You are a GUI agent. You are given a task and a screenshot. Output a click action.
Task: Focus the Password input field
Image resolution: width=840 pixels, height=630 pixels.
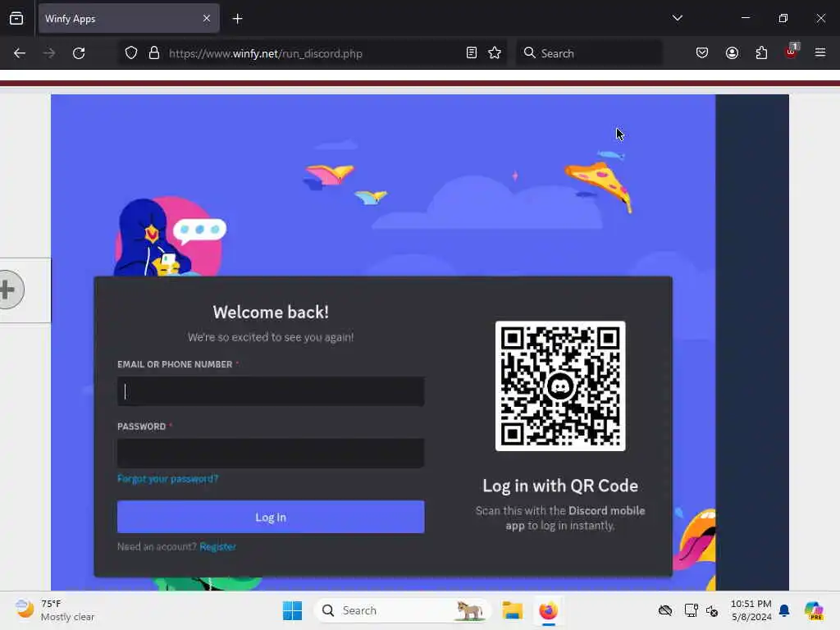pyautogui.click(x=271, y=453)
